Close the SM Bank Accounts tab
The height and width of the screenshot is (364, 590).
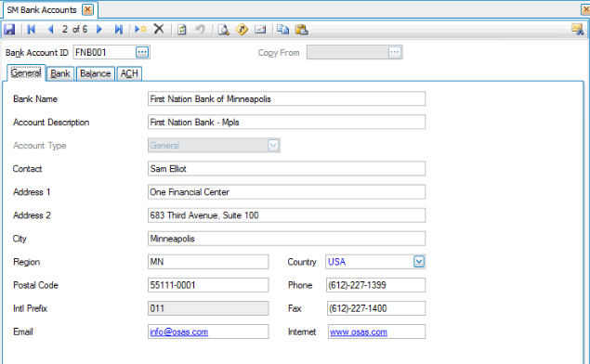[87, 9]
